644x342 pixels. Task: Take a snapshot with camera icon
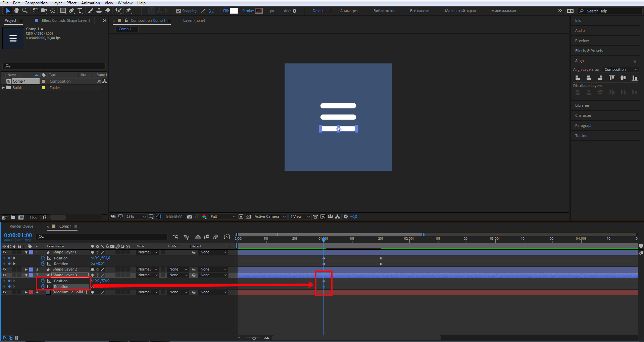pyautogui.click(x=190, y=217)
